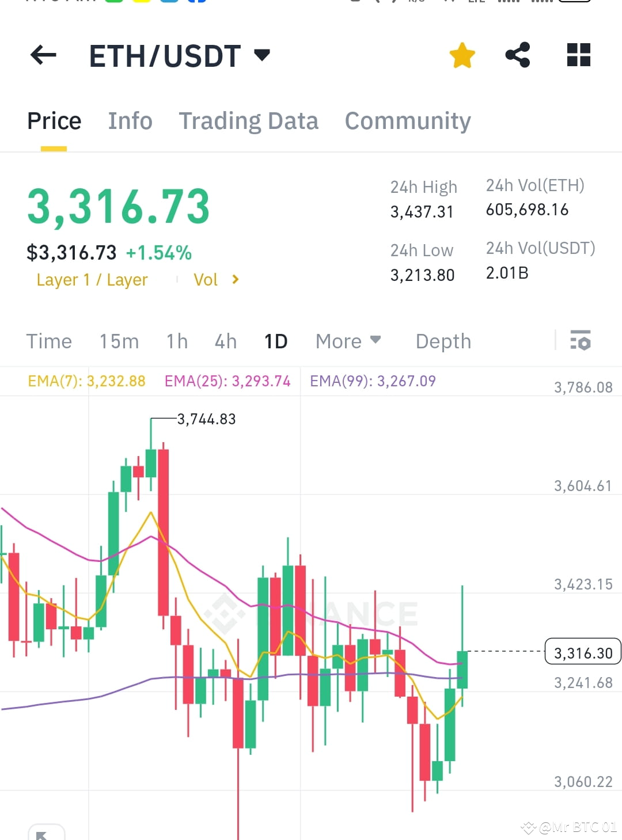Switch to the Info tab
Screen dimensions: 622x840
(x=130, y=121)
